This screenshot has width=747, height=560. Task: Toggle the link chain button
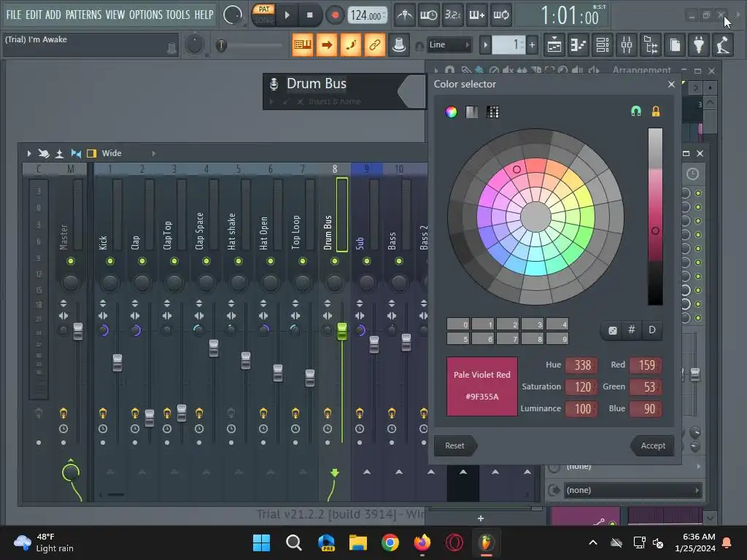375,44
